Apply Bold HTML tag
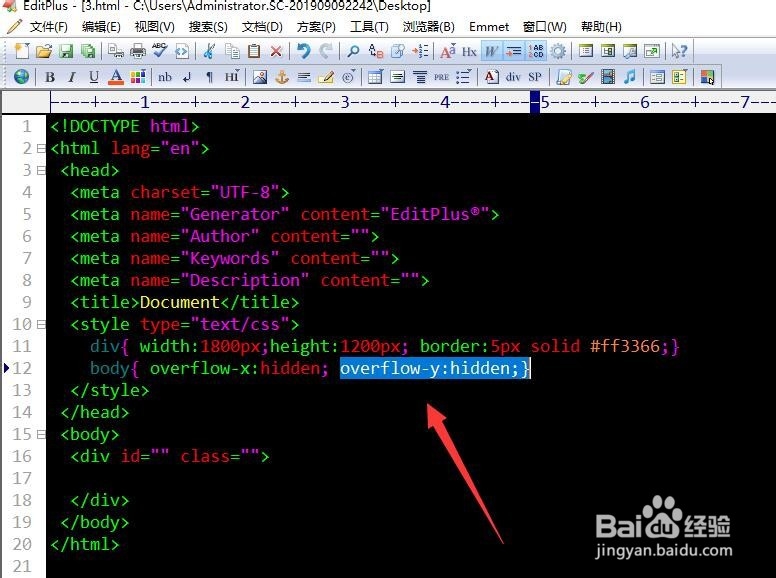 [x=49, y=77]
